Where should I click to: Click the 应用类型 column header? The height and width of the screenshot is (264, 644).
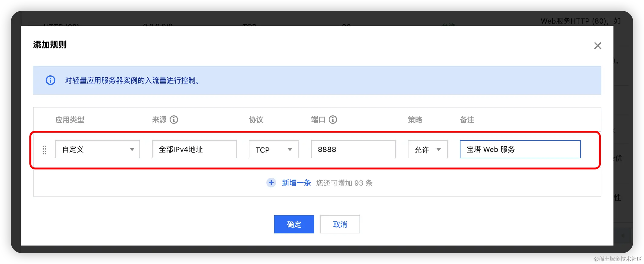[x=70, y=120]
